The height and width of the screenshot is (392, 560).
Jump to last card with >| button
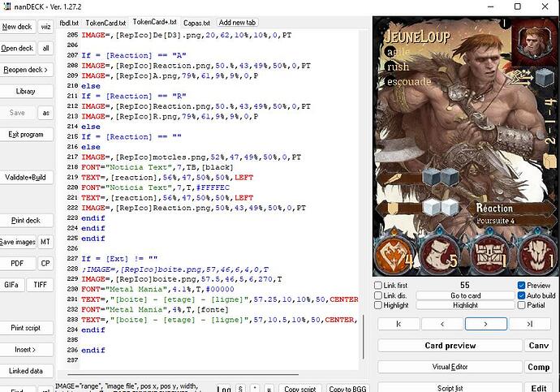pyautogui.click(x=530, y=324)
